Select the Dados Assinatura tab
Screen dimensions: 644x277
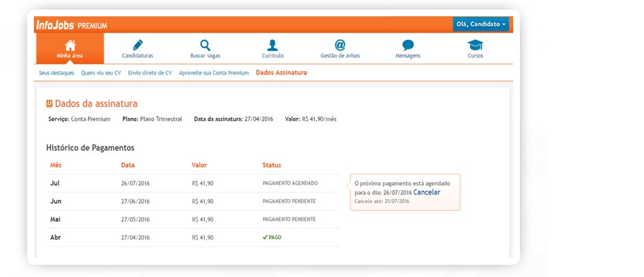tap(281, 72)
